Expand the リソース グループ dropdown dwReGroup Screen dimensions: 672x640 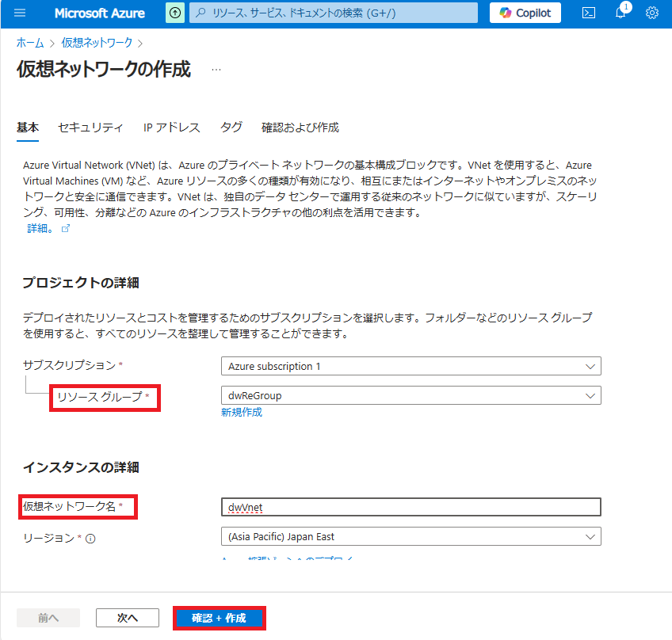coord(411,395)
